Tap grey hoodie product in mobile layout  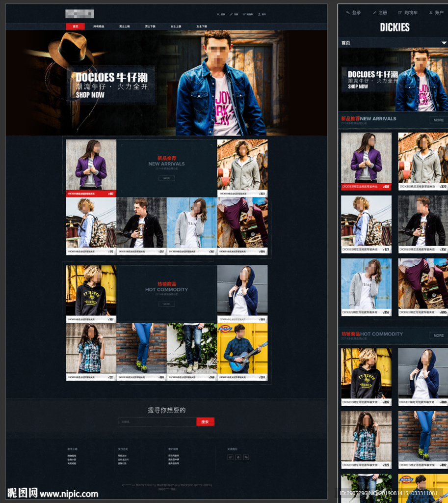[423, 161]
